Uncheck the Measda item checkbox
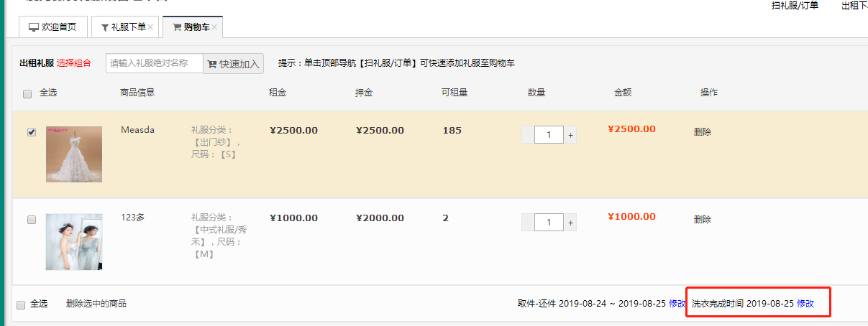The width and height of the screenshot is (868, 326). (x=32, y=132)
